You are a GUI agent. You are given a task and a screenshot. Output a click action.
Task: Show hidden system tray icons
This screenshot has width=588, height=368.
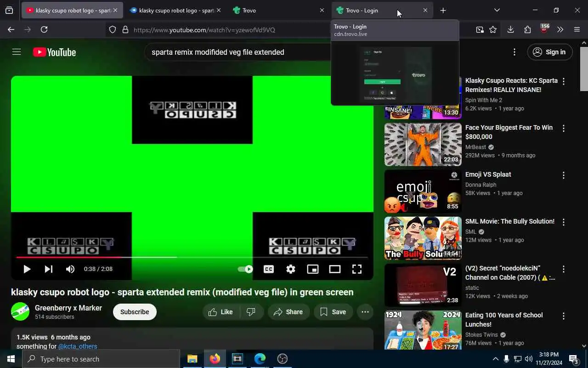pos(495,359)
